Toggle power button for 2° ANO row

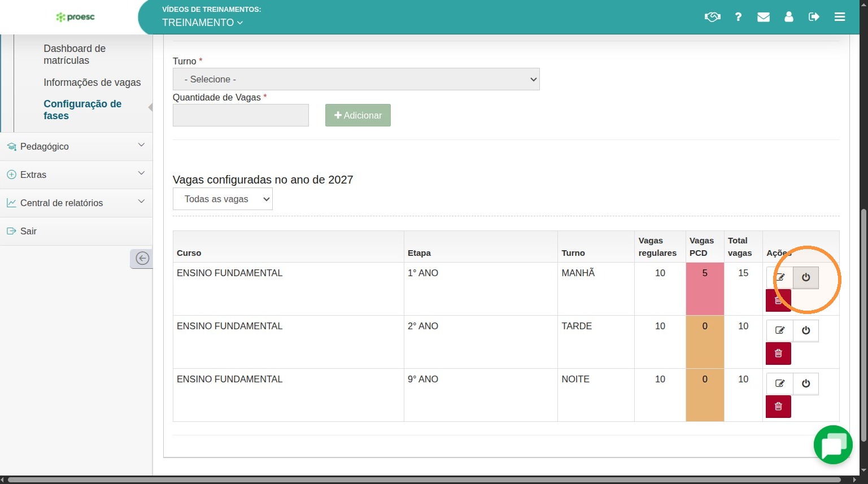806,330
